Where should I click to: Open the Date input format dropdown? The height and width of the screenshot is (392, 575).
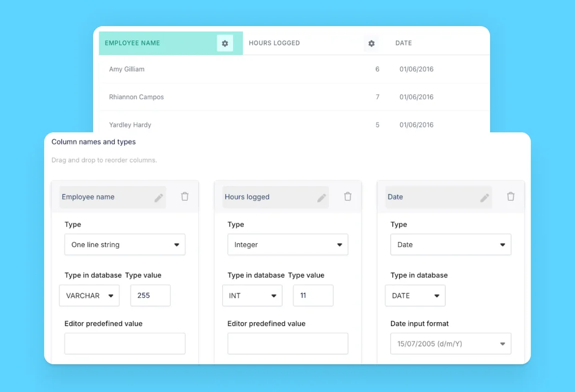(450, 344)
